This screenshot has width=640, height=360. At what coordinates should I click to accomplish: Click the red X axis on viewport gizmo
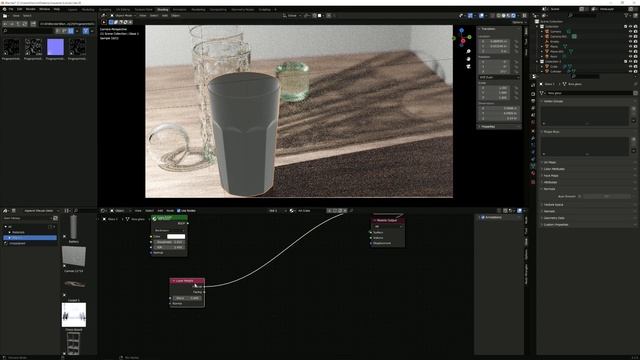click(x=463, y=41)
